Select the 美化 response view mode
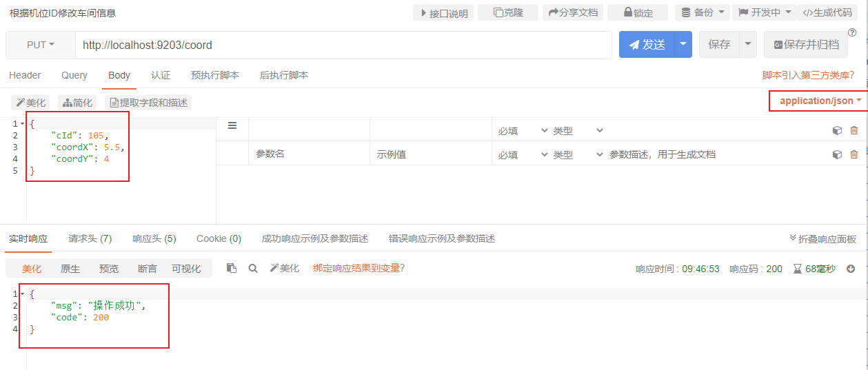This screenshot has height=370, width=868. pyautogui.click(x=32, y=269)
